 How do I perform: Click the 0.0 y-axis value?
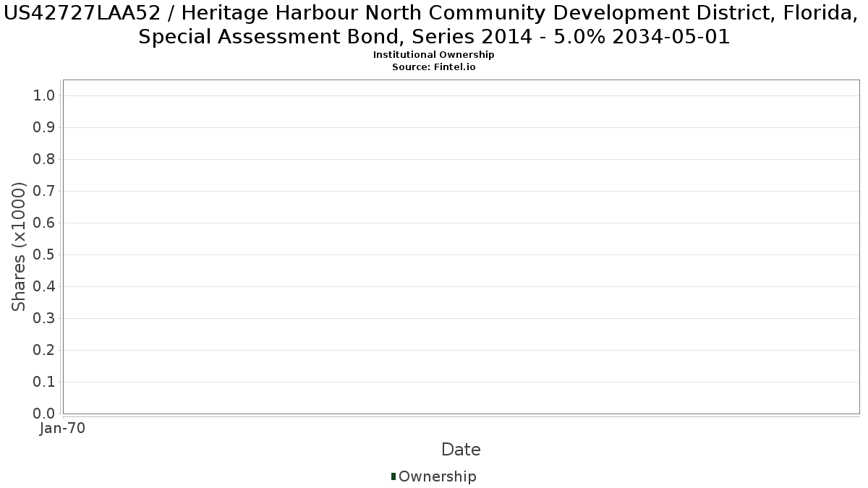click(x=45, y=414)
